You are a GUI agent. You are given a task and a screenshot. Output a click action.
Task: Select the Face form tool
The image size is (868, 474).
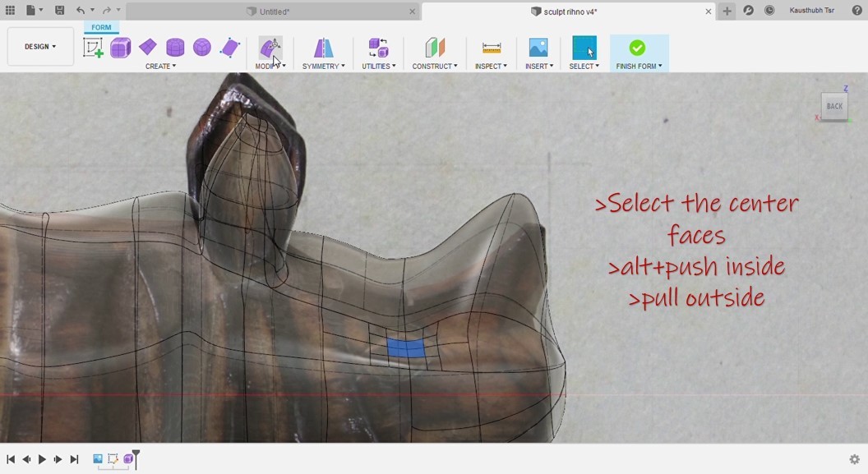229,48
